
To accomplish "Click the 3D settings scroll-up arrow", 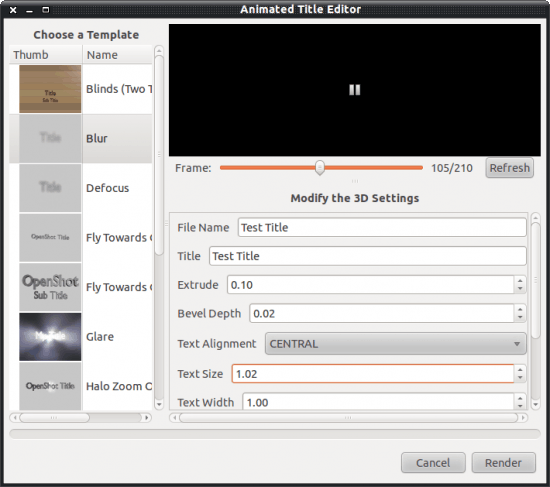I will click(536, 218).
